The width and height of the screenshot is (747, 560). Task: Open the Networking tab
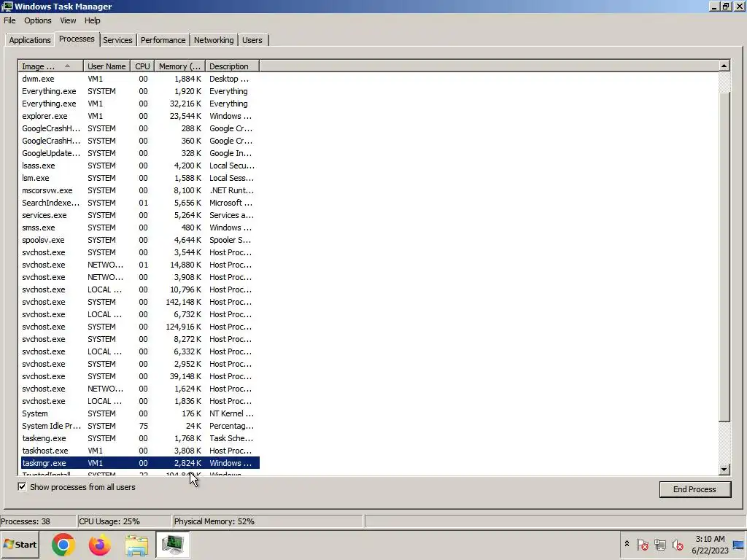tap(214, 40)
